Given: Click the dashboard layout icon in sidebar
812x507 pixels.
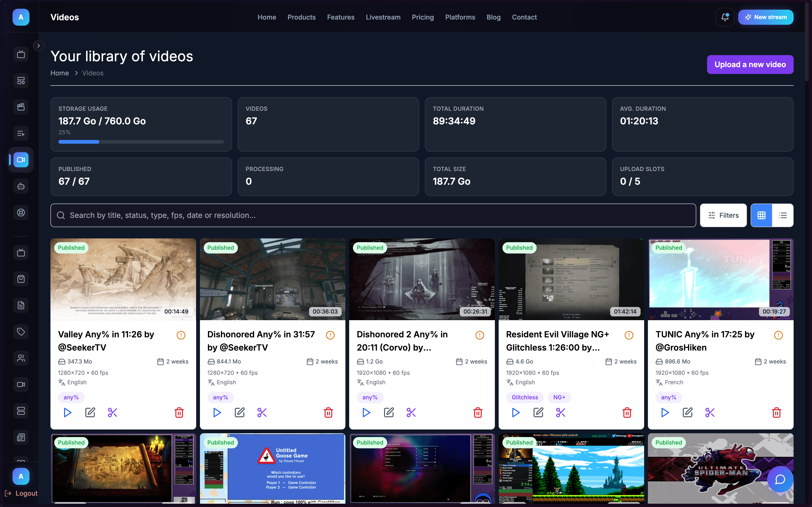Looking at the screenshot, I should (x=21, y=81).
